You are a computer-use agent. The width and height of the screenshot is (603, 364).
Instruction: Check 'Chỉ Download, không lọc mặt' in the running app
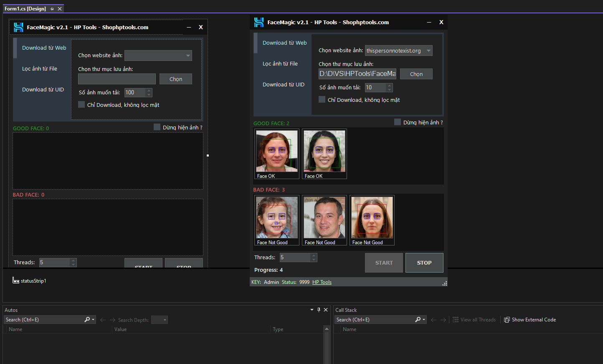[322, 100]
